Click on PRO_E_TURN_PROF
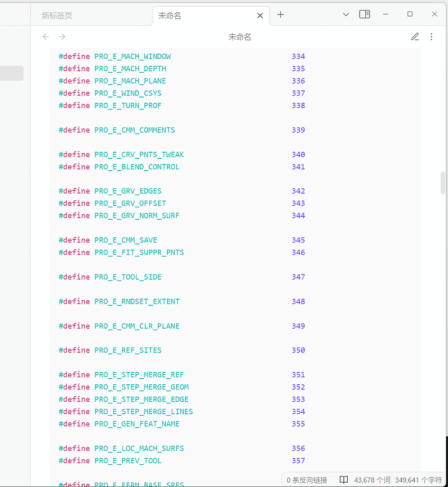448x487 pixels. pos(128,106)
